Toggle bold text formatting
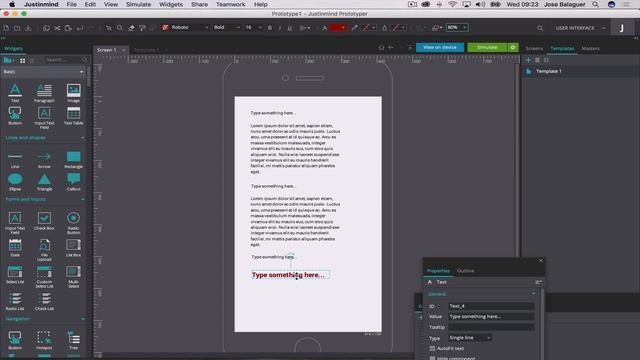 [270, 28]
